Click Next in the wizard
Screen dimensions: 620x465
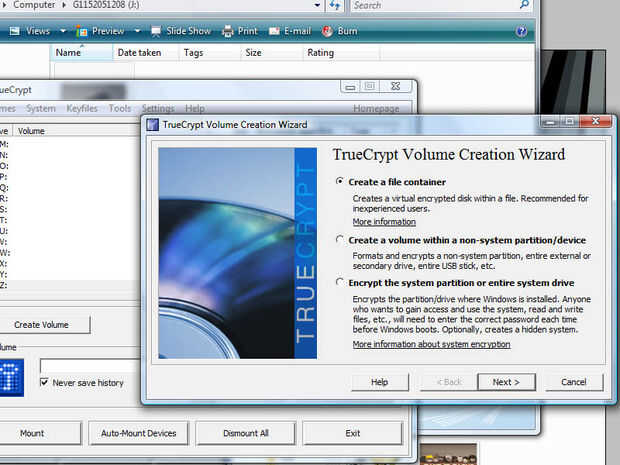[x=506, y=382]
